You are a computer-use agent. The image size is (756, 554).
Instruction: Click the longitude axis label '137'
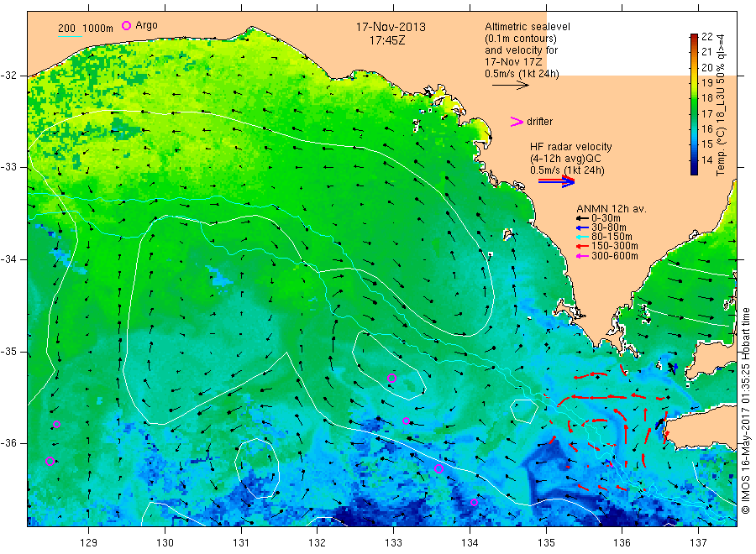[x=698, y=543]
